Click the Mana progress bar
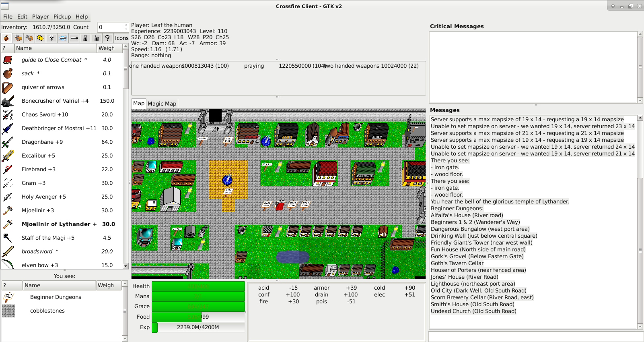644x342 pixels. tap(198, 296)
